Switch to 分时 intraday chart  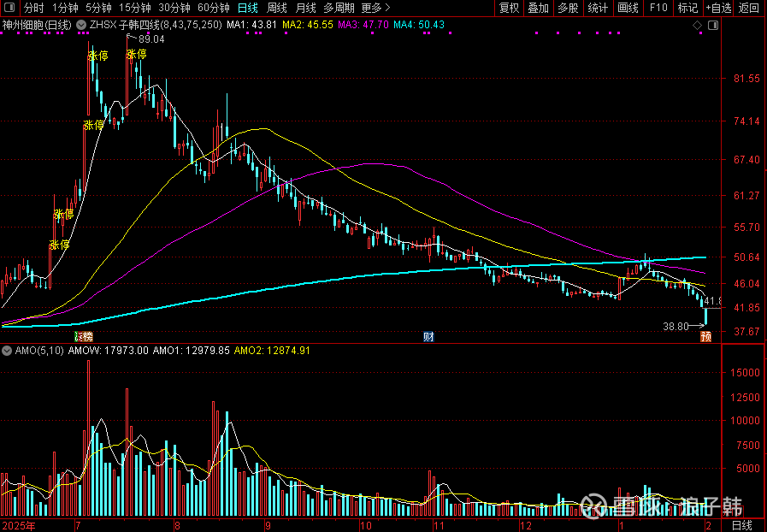pos(33,8)
